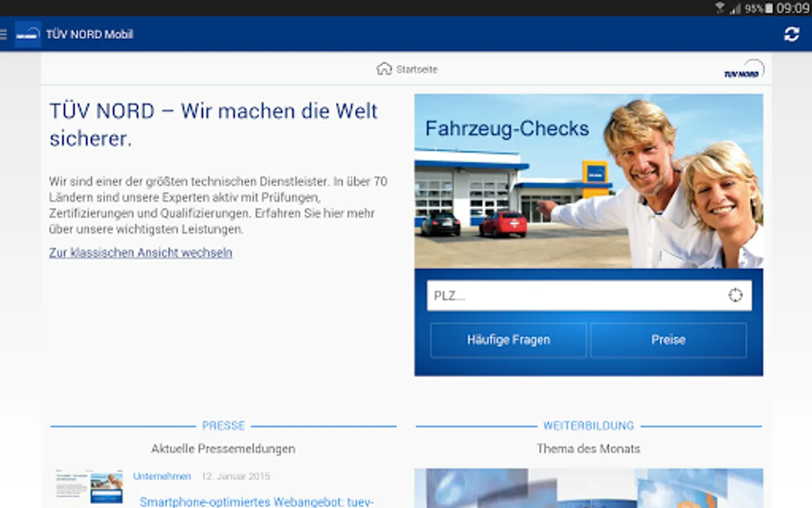Viewport: 812px width, 508px height.
Task: Use the locate-me crosshair icon in PLZ field
Action: pos(735,295)
